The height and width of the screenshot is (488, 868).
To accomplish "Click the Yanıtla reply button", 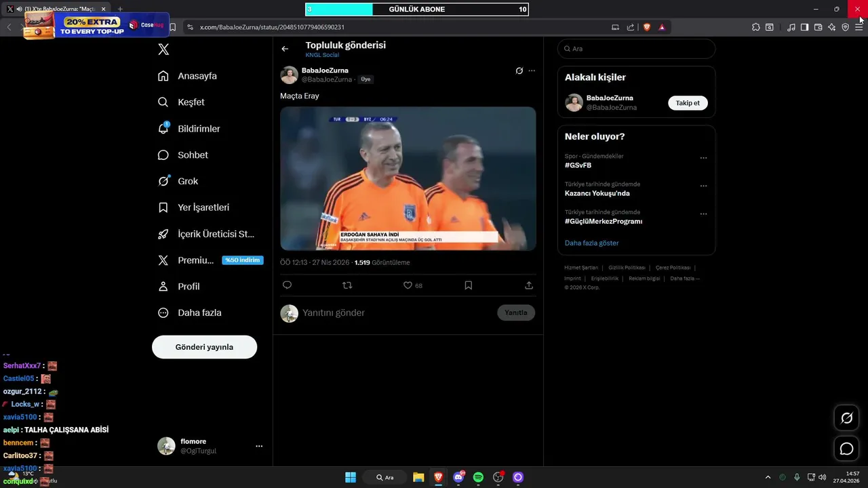I will tap(516, 312).
